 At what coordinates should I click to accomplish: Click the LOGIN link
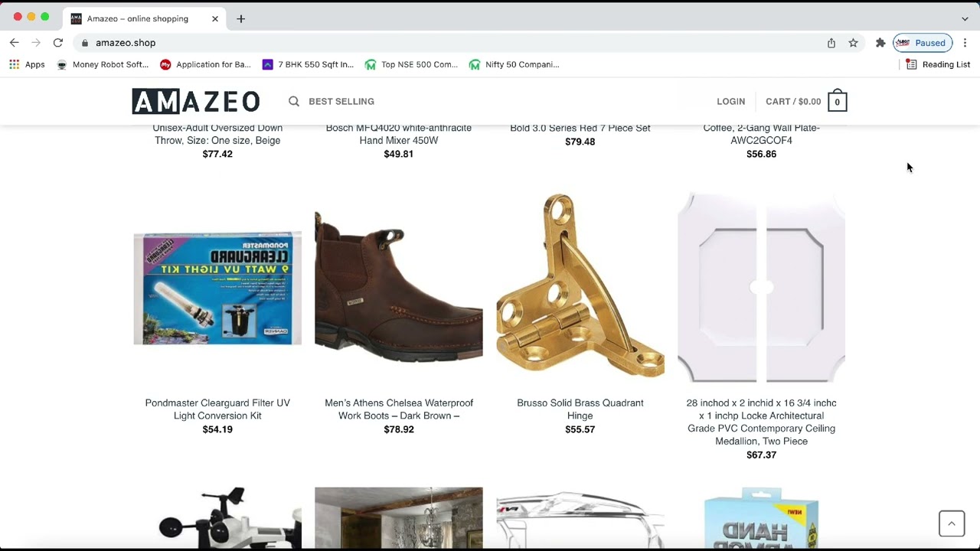[x=730, y=101]
